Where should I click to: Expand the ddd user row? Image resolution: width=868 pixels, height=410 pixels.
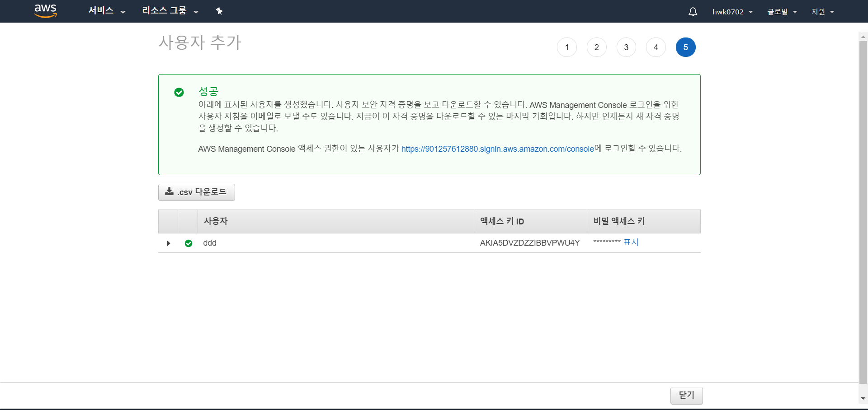pyautogui.click(x=169, y=243)
